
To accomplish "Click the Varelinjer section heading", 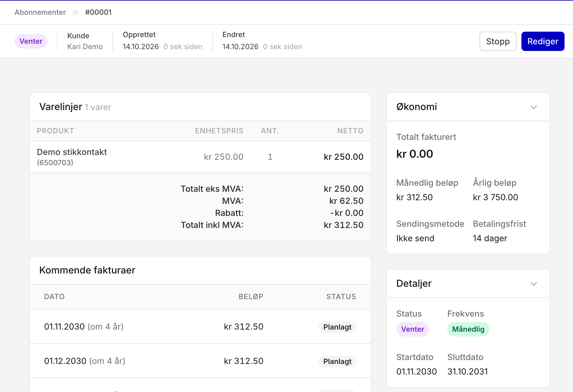I will coord(61,107).
